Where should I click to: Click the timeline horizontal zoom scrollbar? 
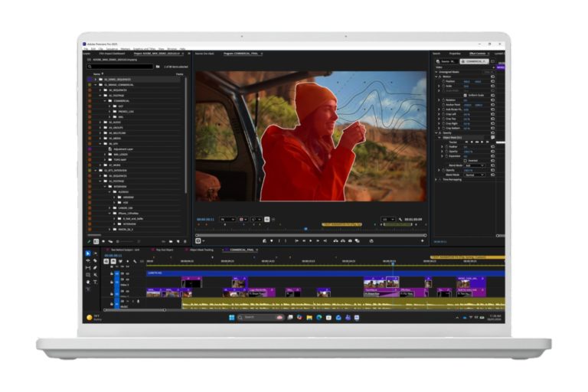point(135,310)
